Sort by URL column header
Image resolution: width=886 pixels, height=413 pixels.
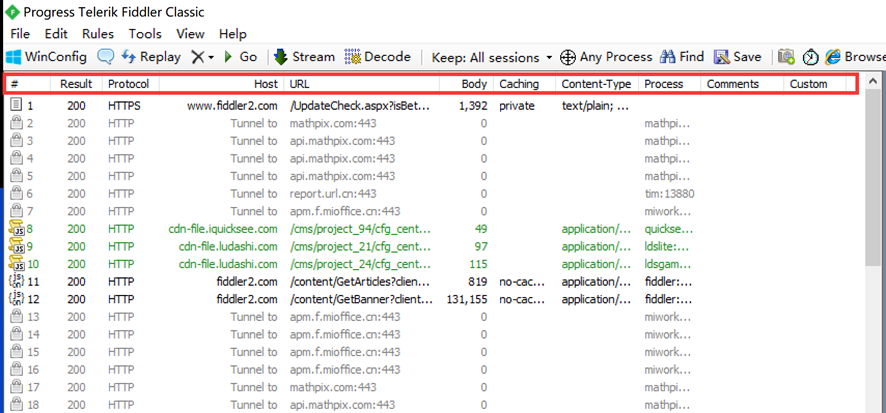pos(362,84)
